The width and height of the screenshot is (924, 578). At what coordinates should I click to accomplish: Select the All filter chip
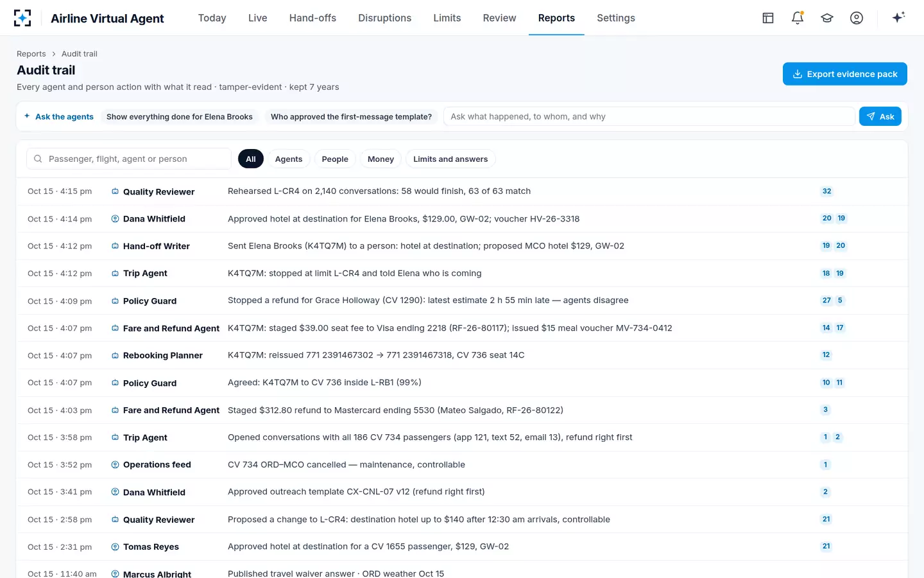pyautogui.click(x=251, y=159)
